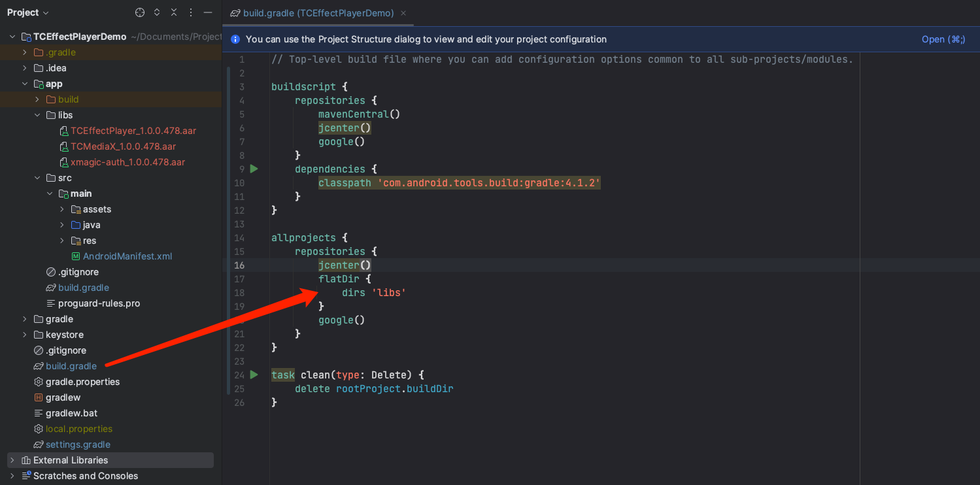Open settings.gradle in the project tree

point(78,444)
